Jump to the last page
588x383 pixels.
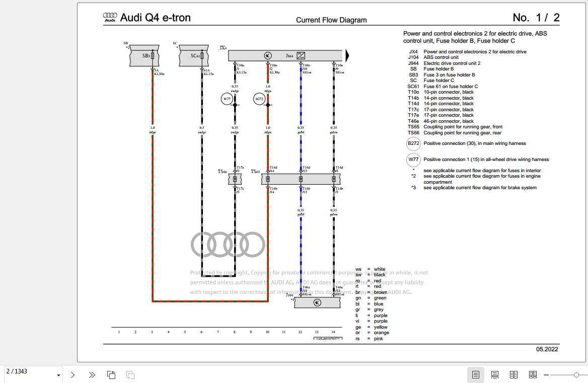coord(92,375)
